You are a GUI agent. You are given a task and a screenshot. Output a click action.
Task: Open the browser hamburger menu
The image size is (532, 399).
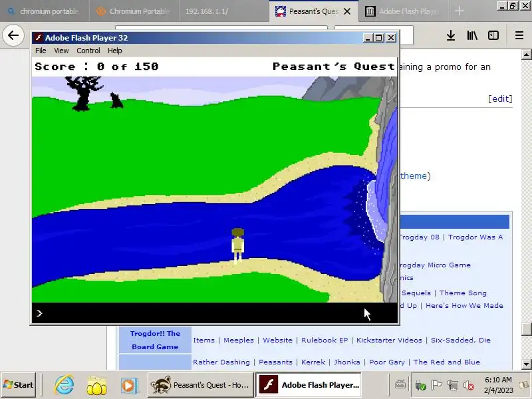pos(519,35)
